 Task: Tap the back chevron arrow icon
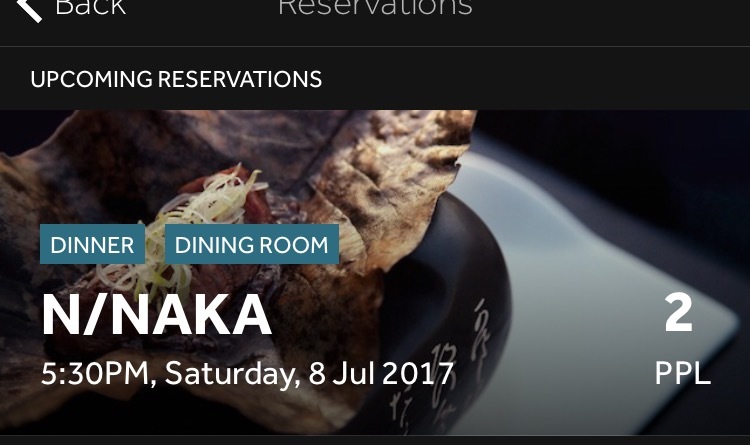[x=30, y=10]
